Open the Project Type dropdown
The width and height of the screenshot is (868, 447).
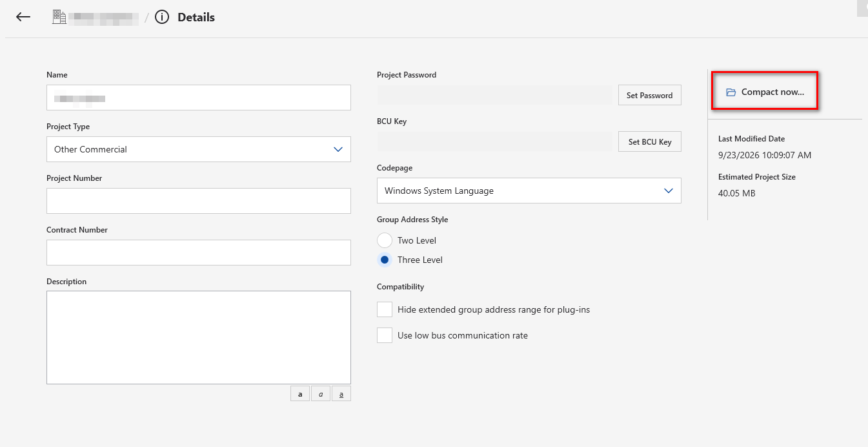tap(199, 149)
